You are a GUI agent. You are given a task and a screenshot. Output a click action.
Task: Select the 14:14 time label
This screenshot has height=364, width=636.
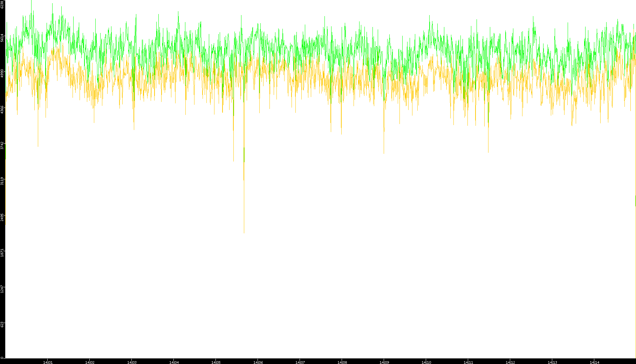[x=594, y=362]
